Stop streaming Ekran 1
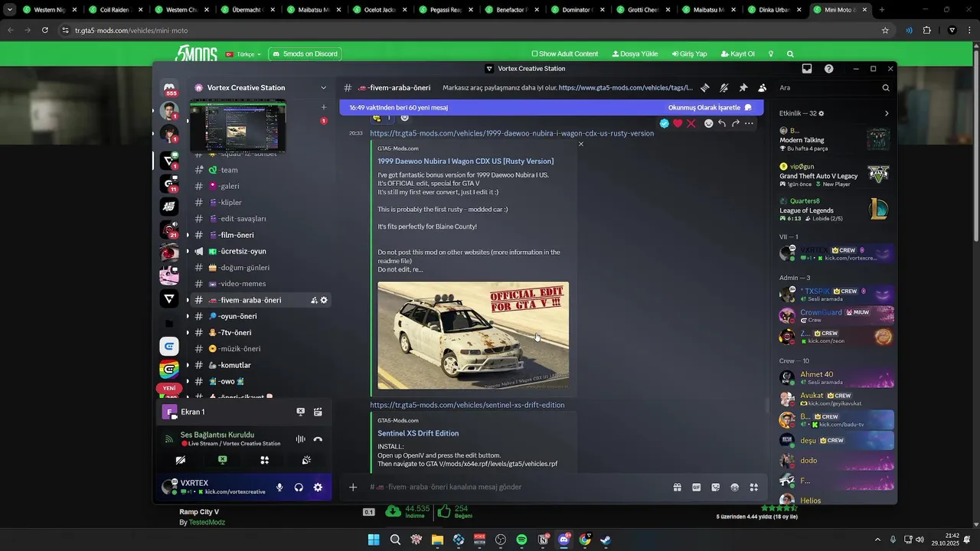980x551 pixels. (x=300, y=412)
